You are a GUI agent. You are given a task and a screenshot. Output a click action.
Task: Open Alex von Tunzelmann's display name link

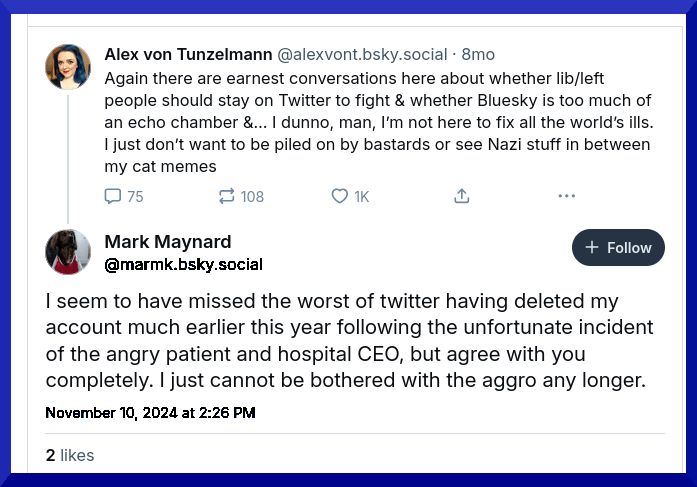click(187, 54)
